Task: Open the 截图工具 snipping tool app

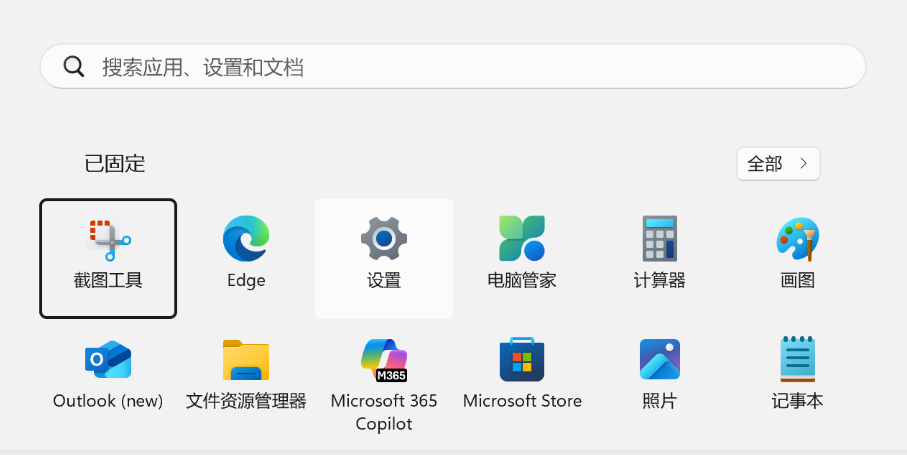Action: tap(108, 258)
